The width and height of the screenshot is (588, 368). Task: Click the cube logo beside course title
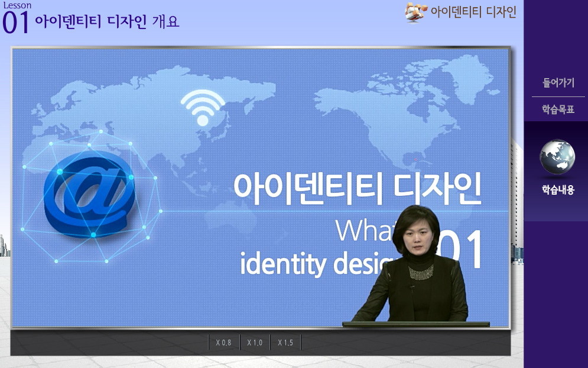[416, 12]
